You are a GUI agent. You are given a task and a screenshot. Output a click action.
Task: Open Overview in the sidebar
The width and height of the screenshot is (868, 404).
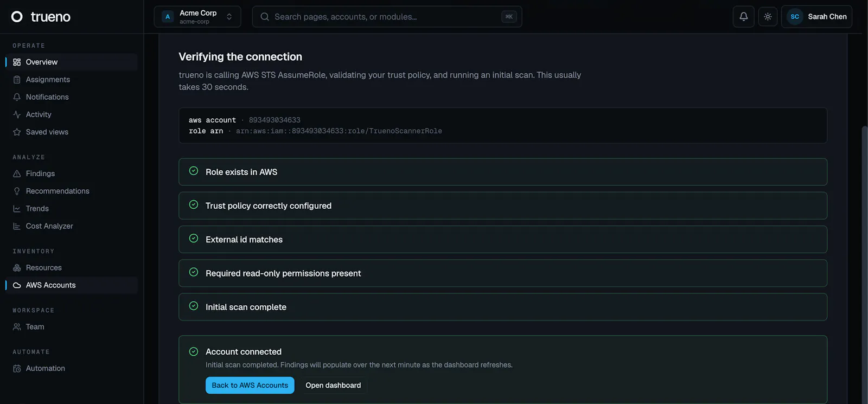72,62
